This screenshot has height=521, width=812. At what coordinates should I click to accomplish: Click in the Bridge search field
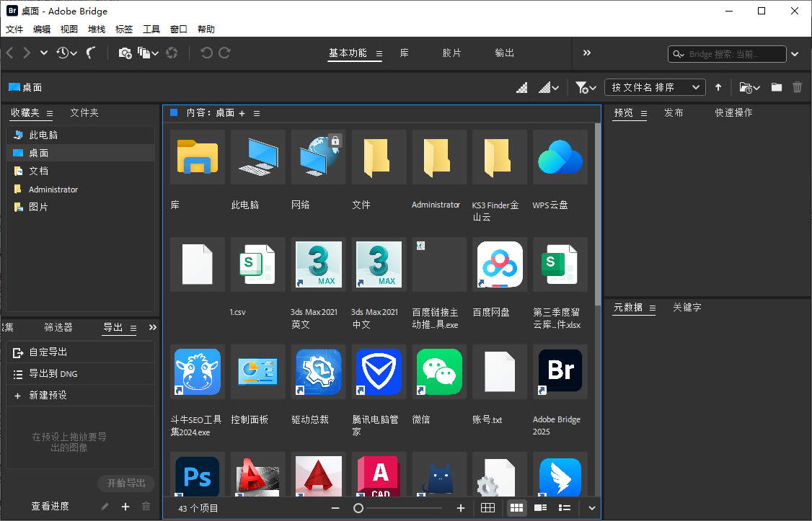click(727, 54)
